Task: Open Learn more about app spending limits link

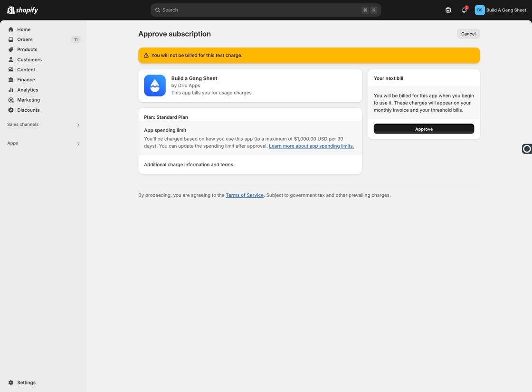Action: 312,146
